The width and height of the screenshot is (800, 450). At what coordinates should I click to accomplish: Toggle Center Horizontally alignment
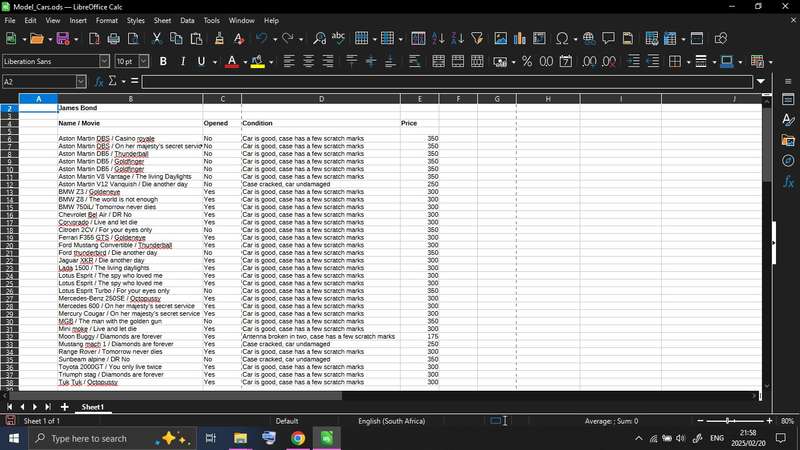[x=308, y=62]
